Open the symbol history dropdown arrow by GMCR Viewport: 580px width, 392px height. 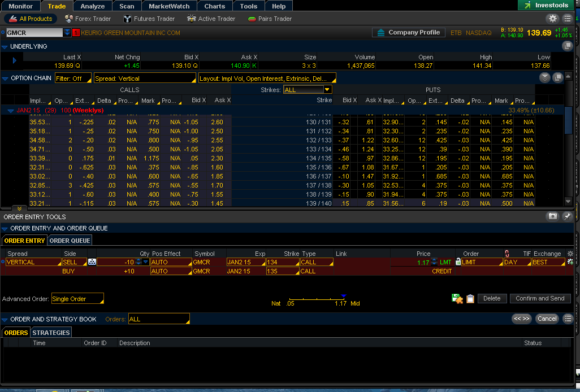coord(67,33)
